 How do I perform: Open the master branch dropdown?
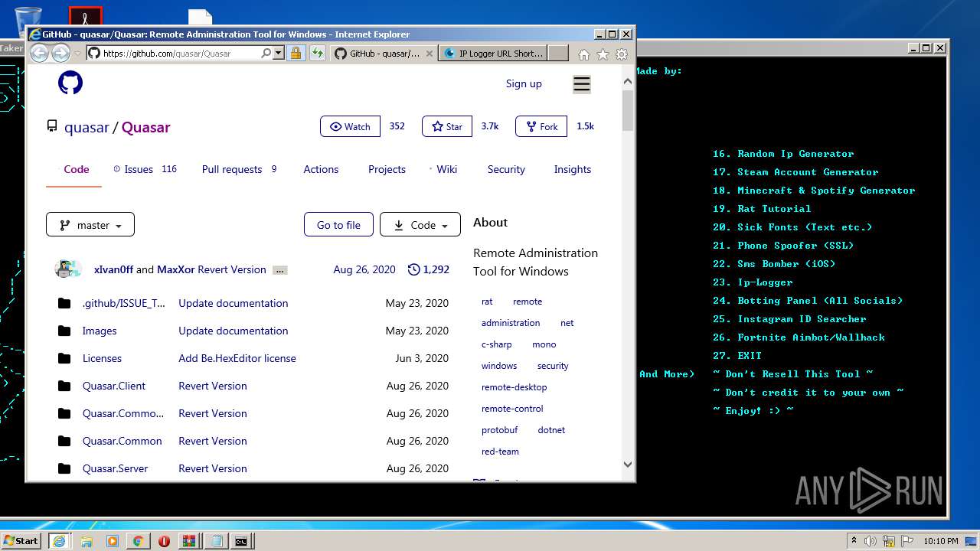click(x=90, y=225)
